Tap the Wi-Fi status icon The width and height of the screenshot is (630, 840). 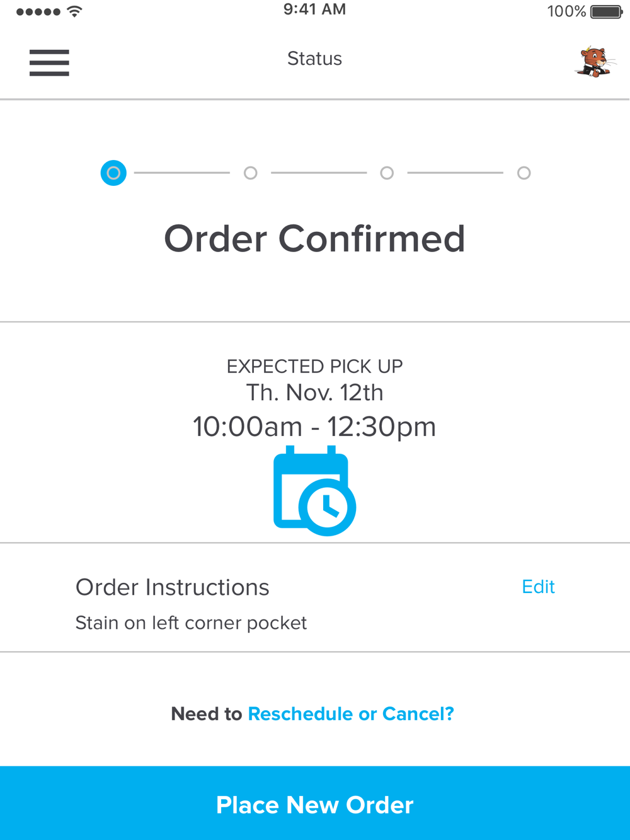tap(74, 11)
